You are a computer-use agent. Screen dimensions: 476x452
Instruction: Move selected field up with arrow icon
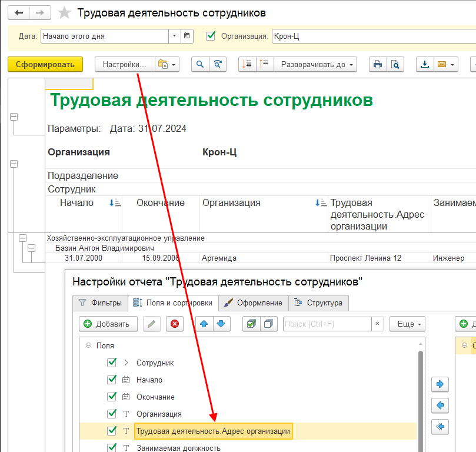coord(203,324)
